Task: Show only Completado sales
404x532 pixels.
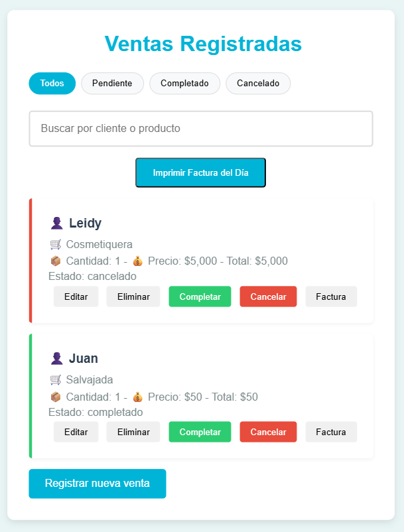Action: coord(184,84)
